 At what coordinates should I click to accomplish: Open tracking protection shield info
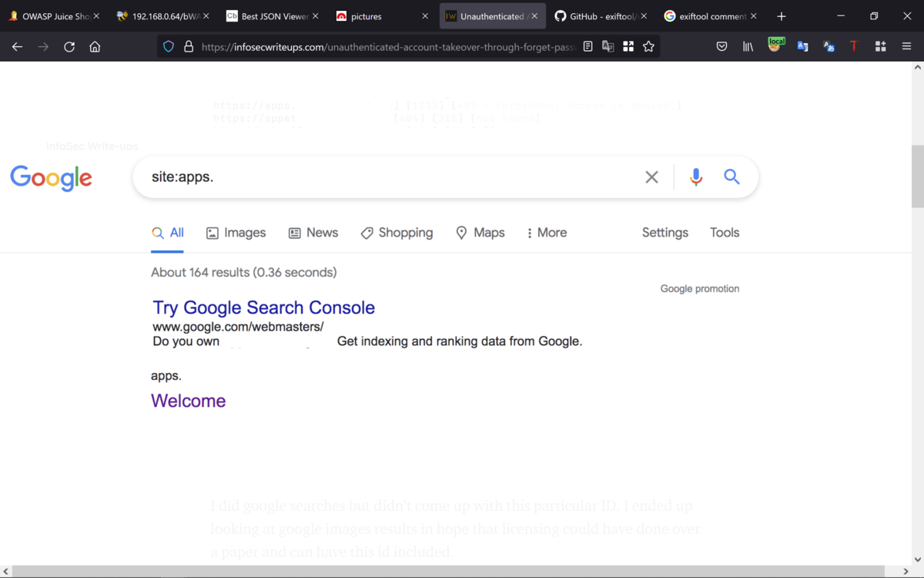(169, 47)
